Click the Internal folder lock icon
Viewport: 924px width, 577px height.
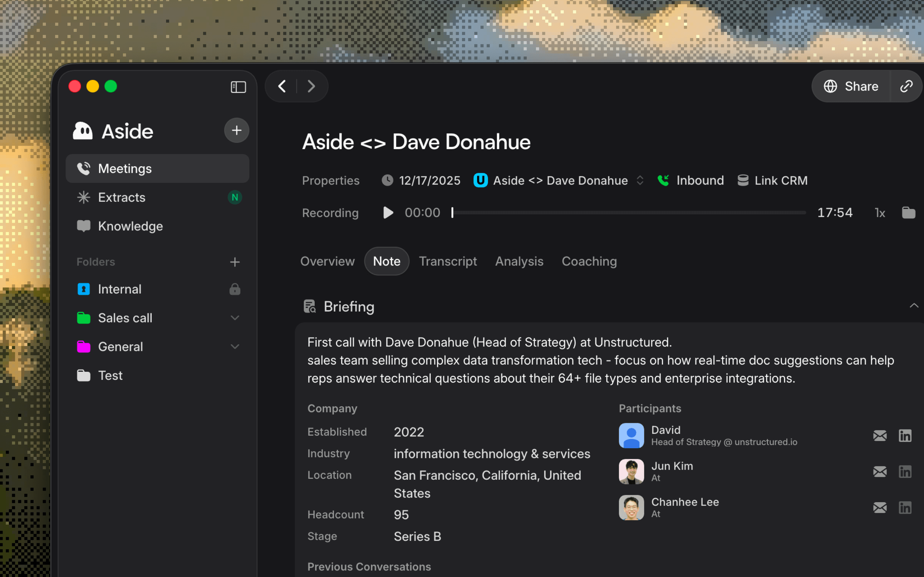click(x=235, y=289)
